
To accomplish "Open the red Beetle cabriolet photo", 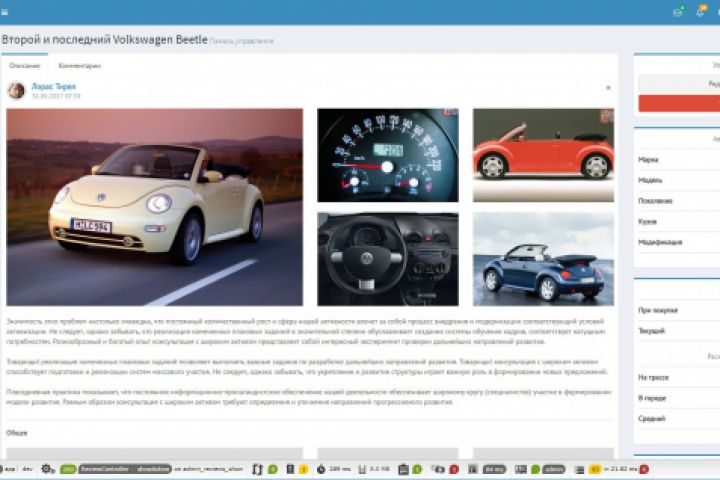I will (x=543, y=155).
